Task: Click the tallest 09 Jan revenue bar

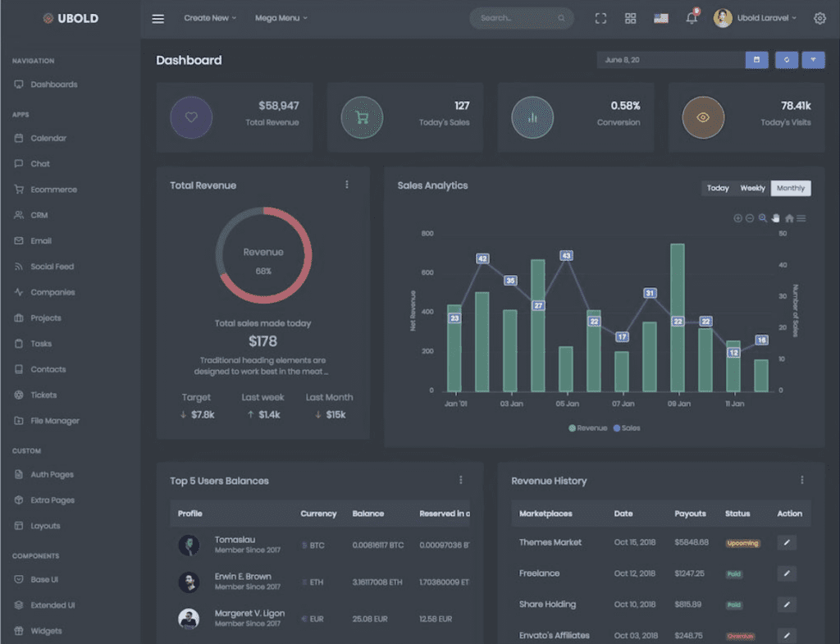Action: tap(677, 317)
